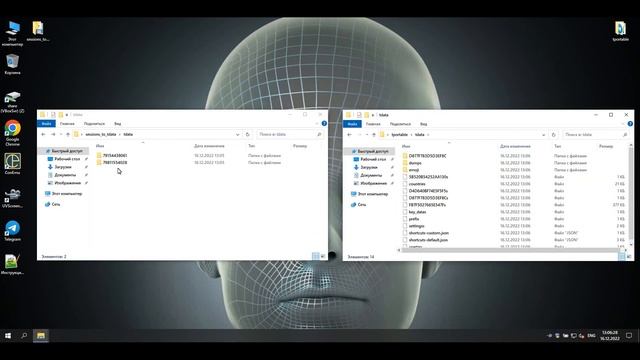
Task: Select shortcuts-custom.json in right Explorer window
Action: (429, 233)
